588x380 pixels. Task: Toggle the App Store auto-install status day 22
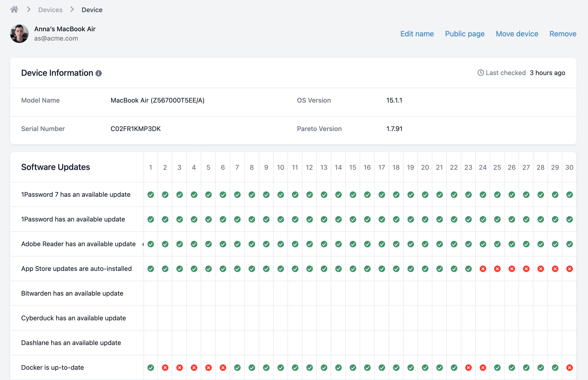[454, 269]
